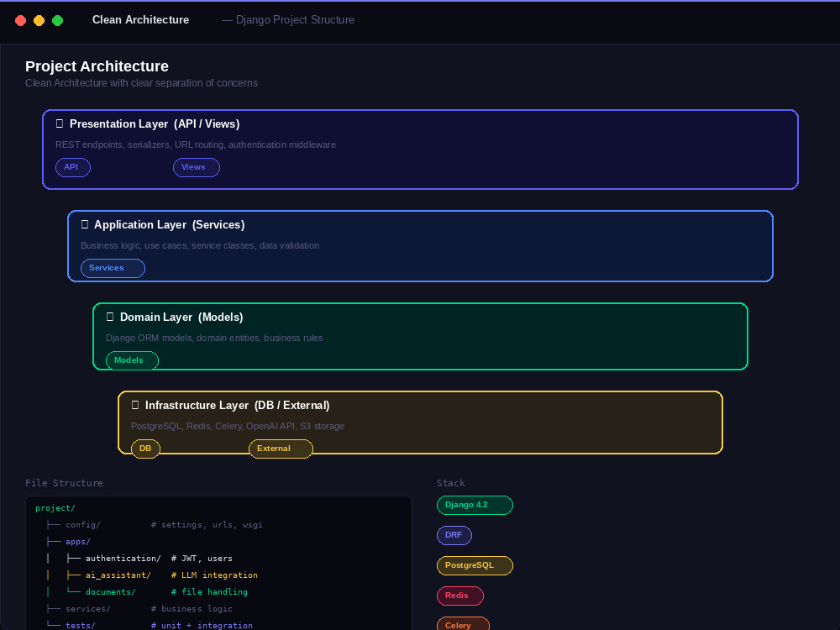
Task: Open the Presentation Layer (API / Views) heading
Action: (155, 123)
